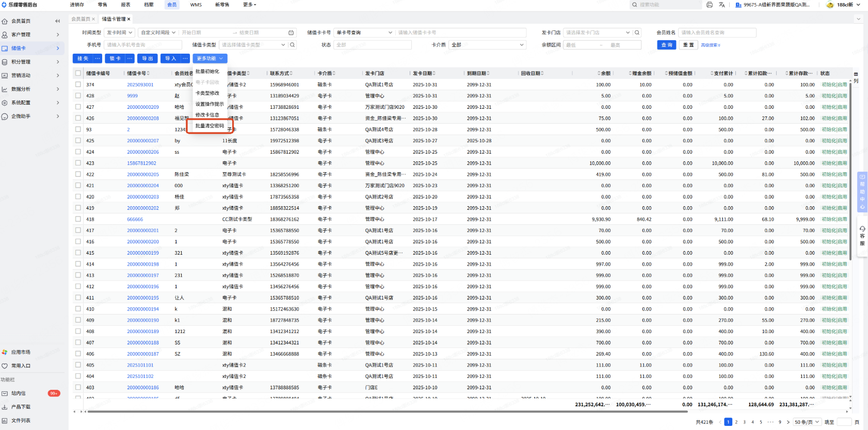Select the checkbox for row 427
The height and width of the screenshot is (430, 868).
(78, 107)
